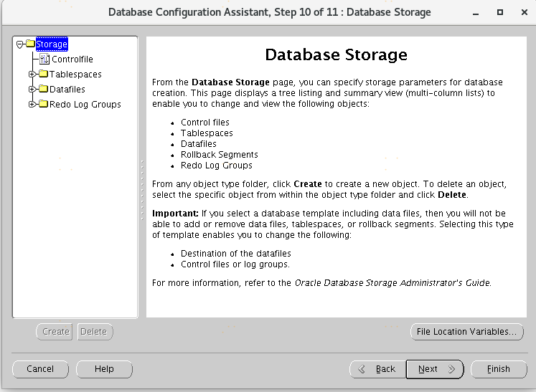Cancel the configuration assistant
This screenshot has width=536, height=392.
click(40, 369)
